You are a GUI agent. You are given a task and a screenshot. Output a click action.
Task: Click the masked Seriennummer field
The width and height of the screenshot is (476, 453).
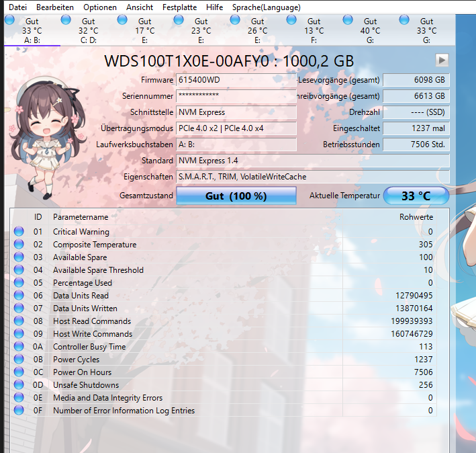236,96
